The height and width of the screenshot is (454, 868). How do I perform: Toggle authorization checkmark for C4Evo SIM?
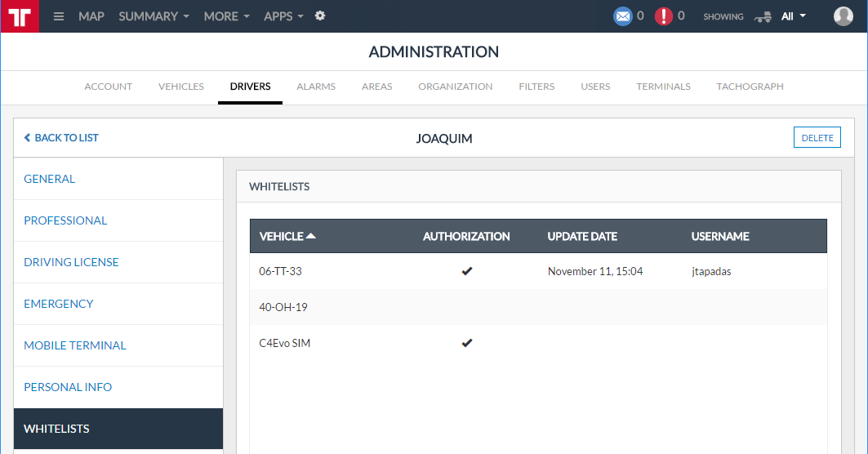pyautogui.click(x=466, y=343)
